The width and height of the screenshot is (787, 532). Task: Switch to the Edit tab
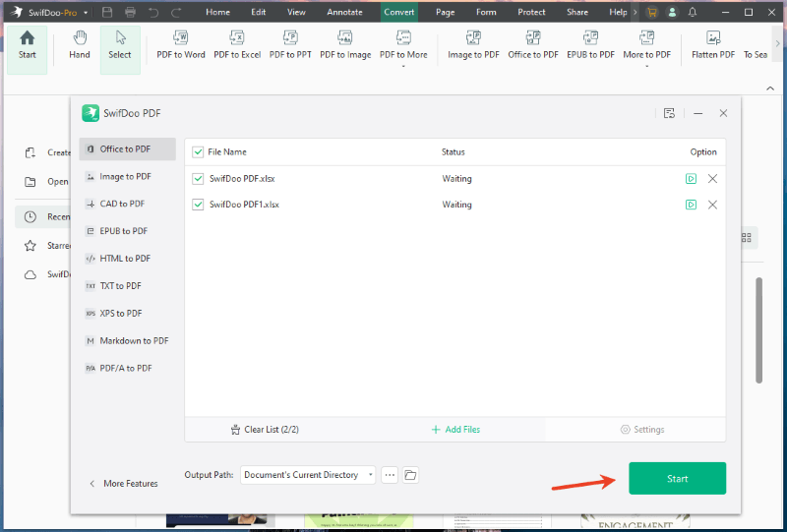click(259, 12)
